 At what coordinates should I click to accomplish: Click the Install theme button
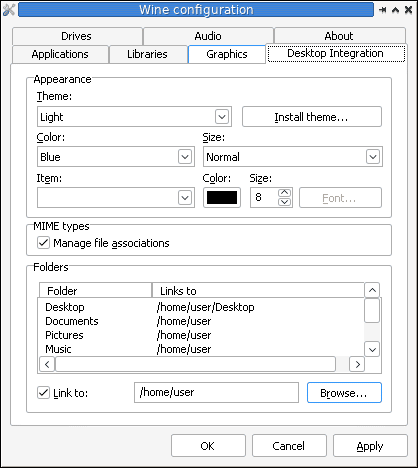312,117
